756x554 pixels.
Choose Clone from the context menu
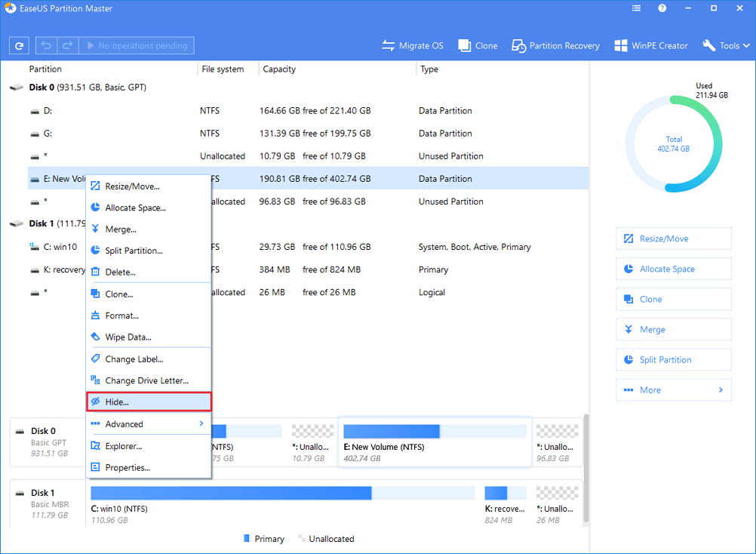(149, 294)
